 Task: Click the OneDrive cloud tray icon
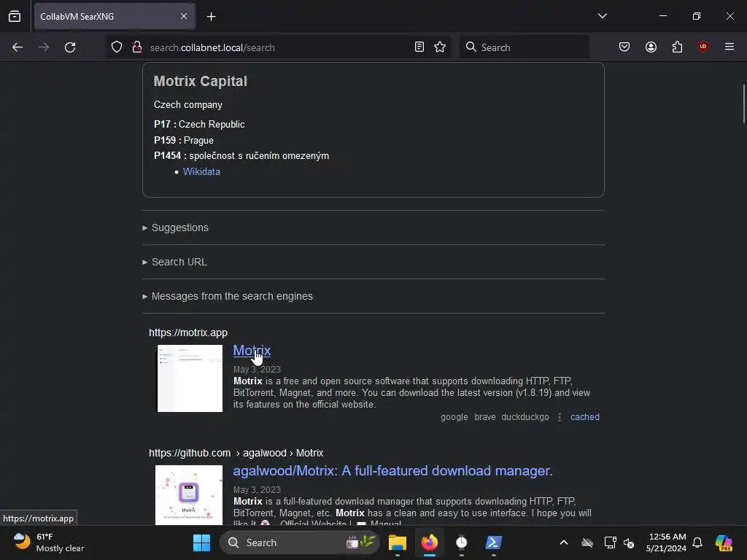coord(587,542)
